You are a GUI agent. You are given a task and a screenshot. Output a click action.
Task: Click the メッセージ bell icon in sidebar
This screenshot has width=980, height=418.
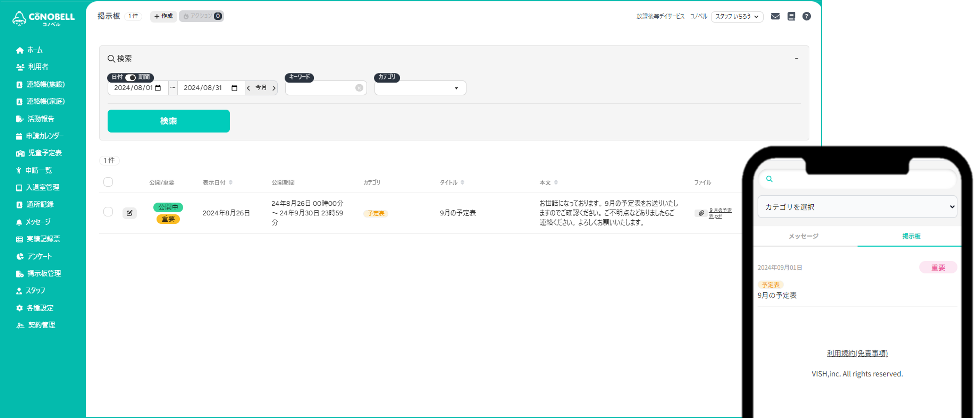pyautogui.click(x=19, y=222)
